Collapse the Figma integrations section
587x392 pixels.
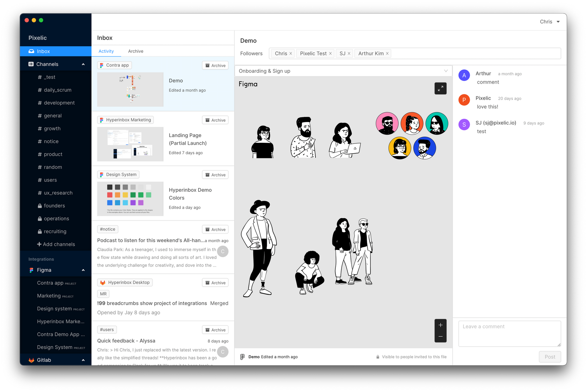click(x=83, y=270)
